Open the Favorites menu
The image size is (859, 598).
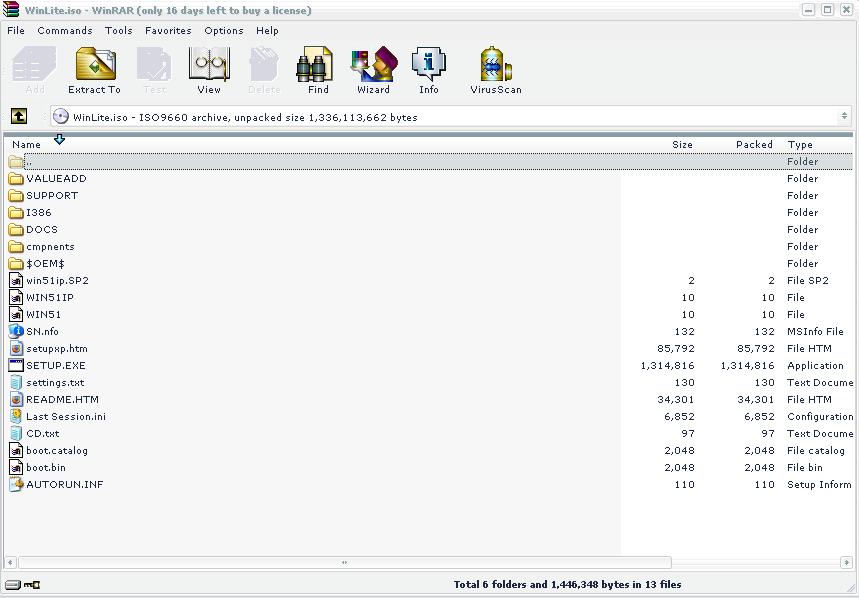point(168,31)
